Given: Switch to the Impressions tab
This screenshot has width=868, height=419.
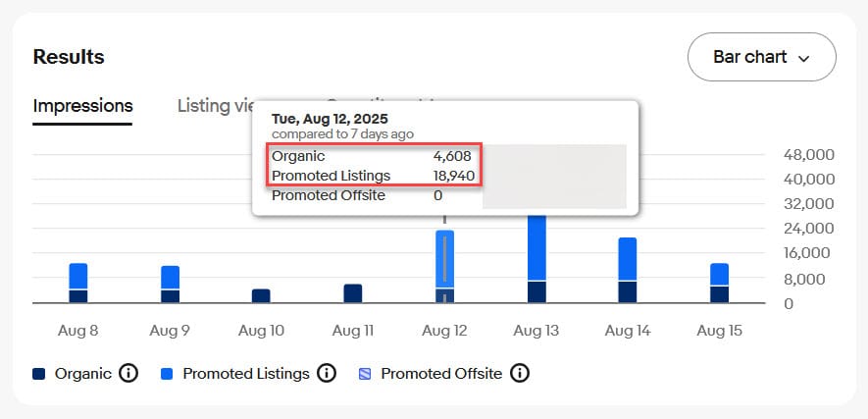Looking at the screenshot, I should (82, 106).
